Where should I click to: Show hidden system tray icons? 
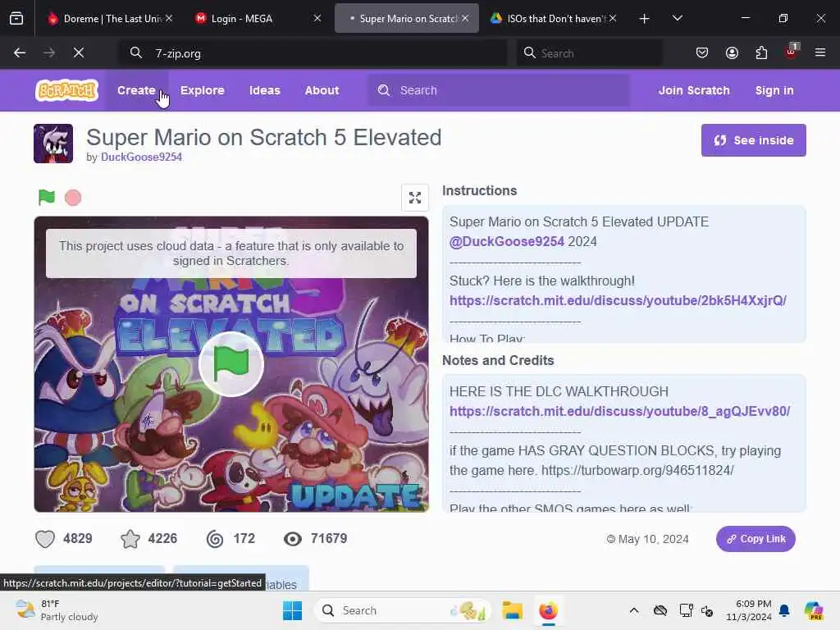634,610
